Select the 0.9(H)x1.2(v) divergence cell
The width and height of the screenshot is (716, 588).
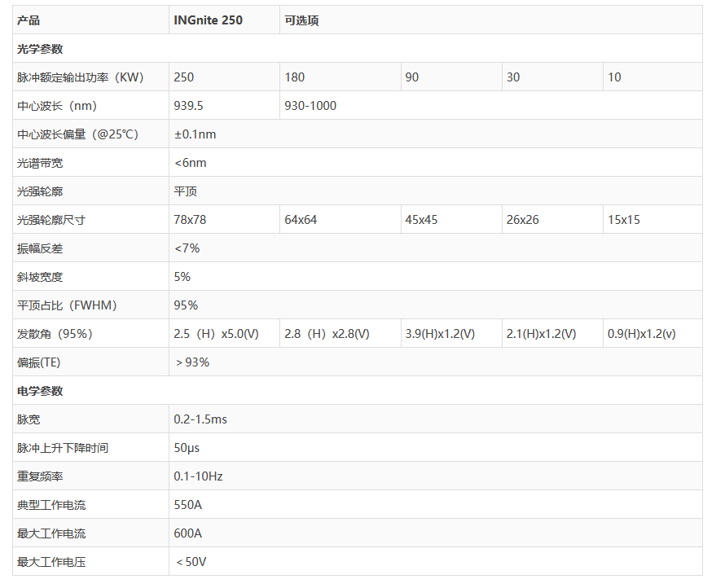[642, 334]
